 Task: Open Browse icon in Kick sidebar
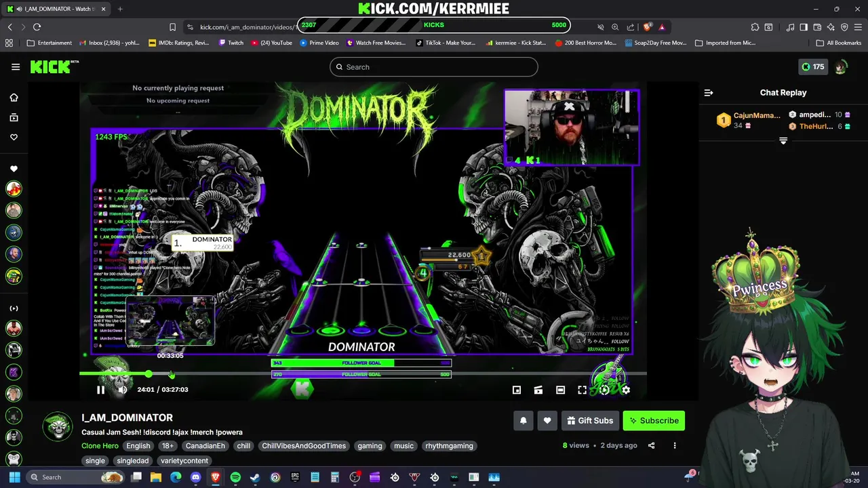pyautogui.click(x=14, y=117)
